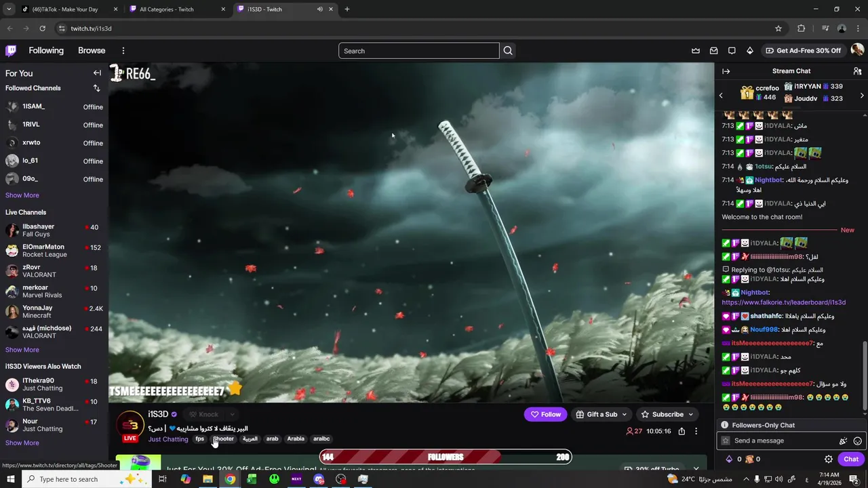Show previous gift leaderboard page
Viewport: 868px width, 488px height.
[721, 96]
